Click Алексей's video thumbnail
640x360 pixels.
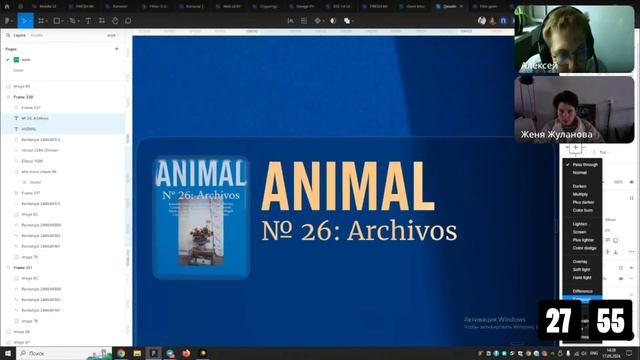click(x=574, y=39)
